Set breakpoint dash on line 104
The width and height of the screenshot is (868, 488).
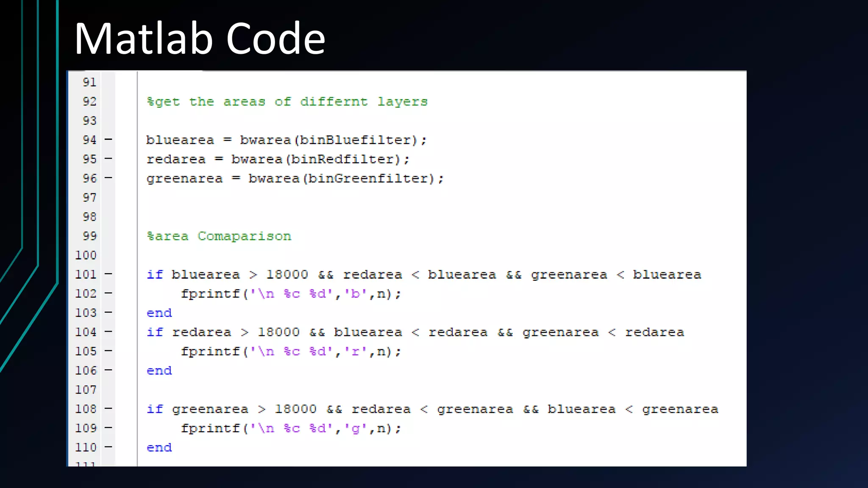108,332
